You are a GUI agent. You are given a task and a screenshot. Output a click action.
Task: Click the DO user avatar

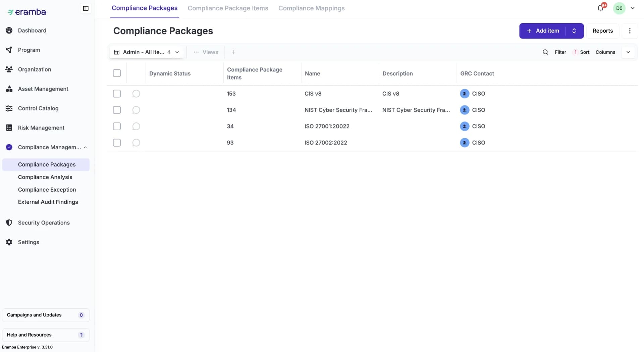[x=619, y=8]
